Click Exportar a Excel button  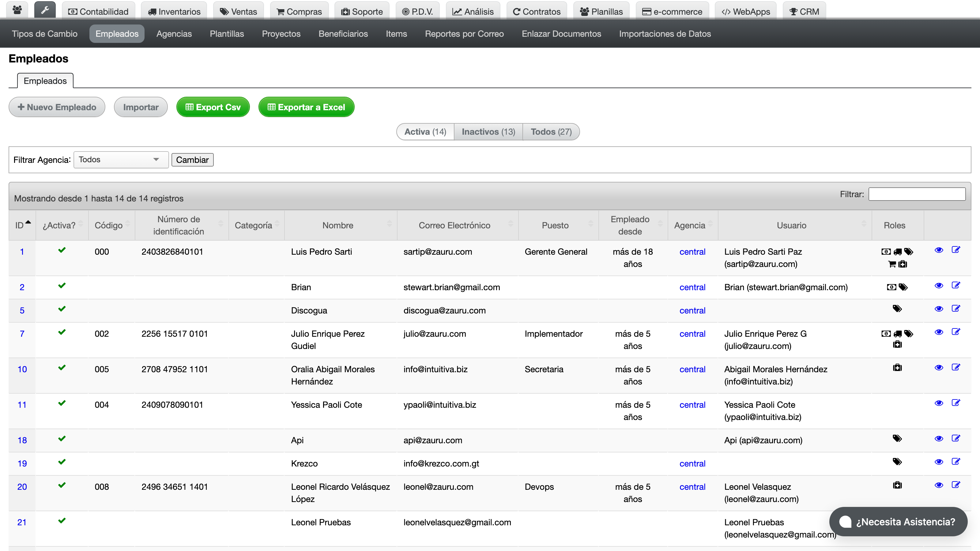(306, 107)
